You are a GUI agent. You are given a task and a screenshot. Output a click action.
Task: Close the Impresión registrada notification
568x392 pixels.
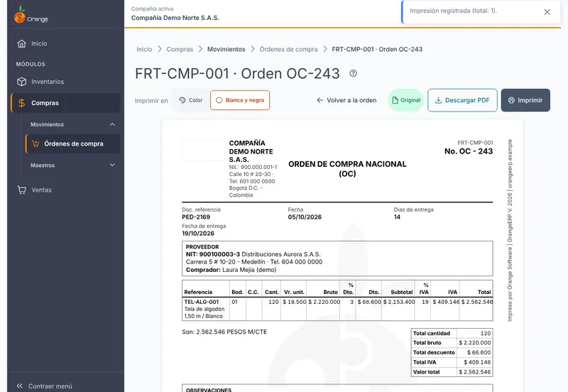[x=547, y=12]
